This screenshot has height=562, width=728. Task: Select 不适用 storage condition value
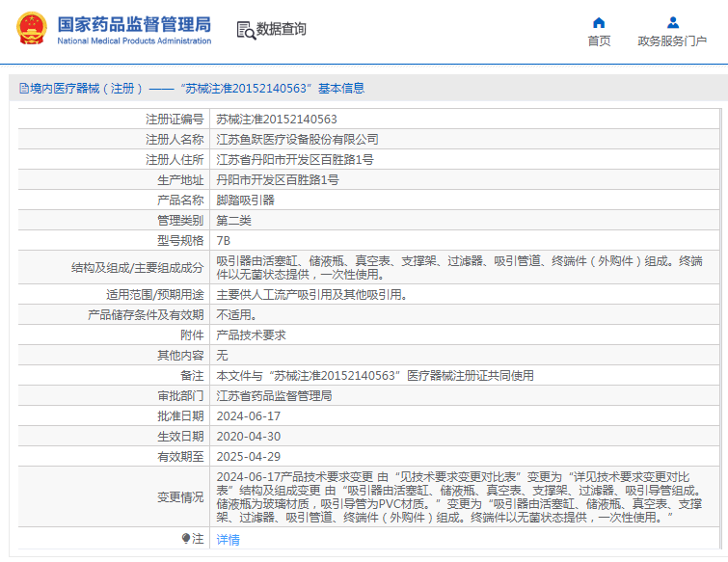[237, 315]
